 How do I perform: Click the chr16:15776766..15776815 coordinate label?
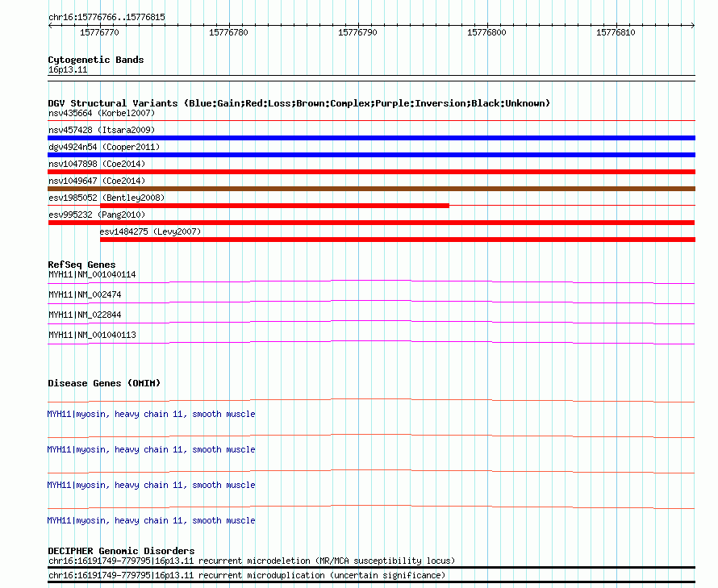tap(106, 17)
